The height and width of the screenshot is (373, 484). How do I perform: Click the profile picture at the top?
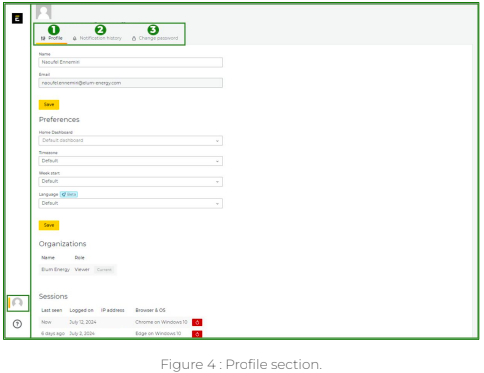[44, 12]
